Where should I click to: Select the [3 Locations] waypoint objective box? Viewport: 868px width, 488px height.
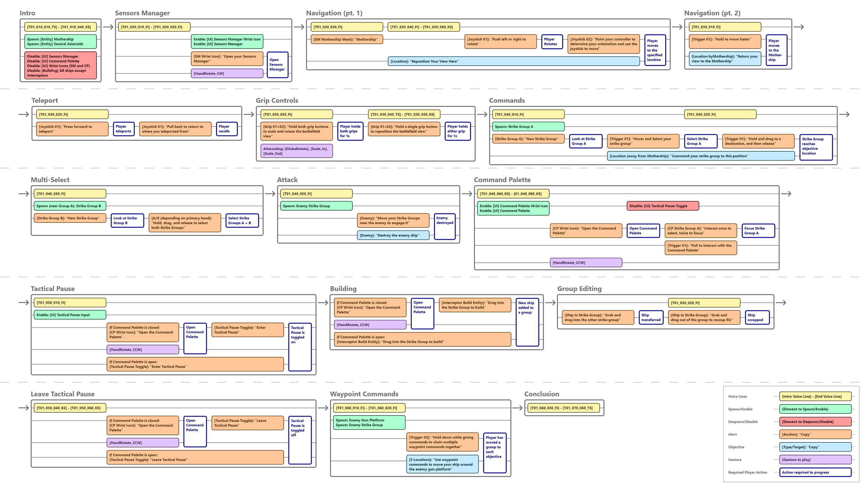click(x=442, y=464)
